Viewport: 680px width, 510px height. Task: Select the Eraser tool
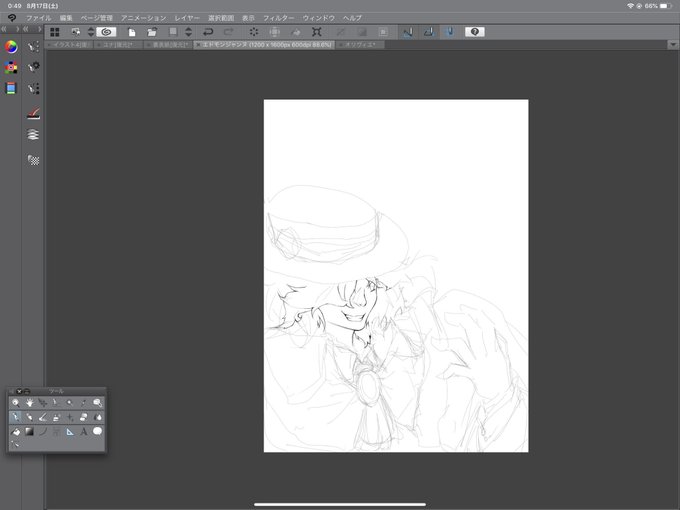84,417
